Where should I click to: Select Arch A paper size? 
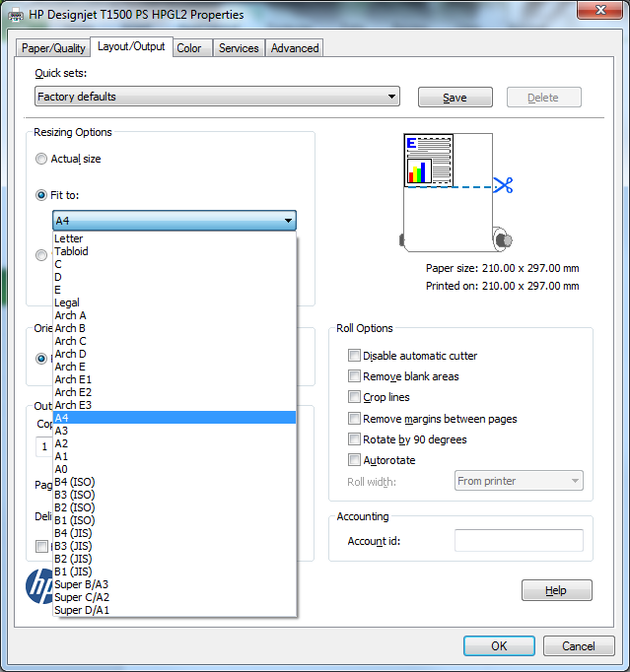(175, 315)
